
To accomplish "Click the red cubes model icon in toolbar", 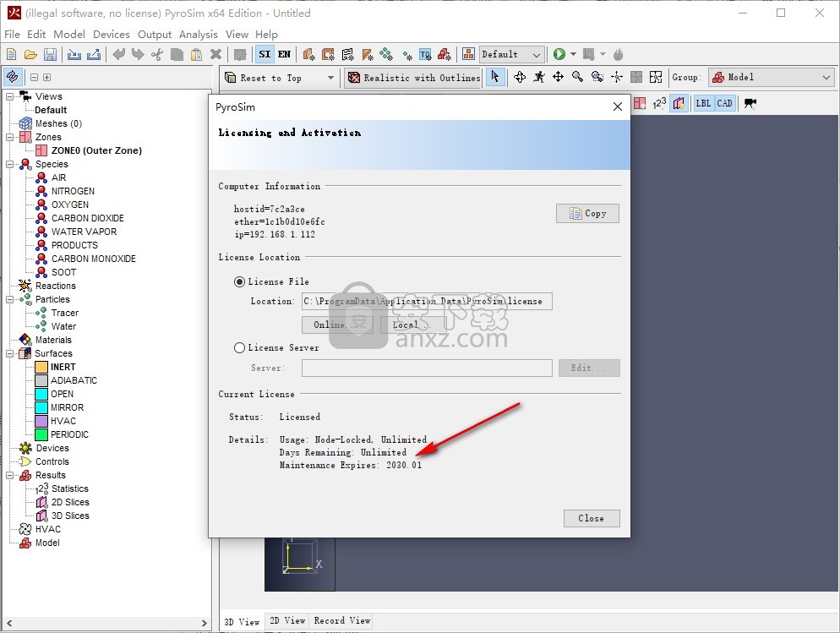I will pos(445,54).
